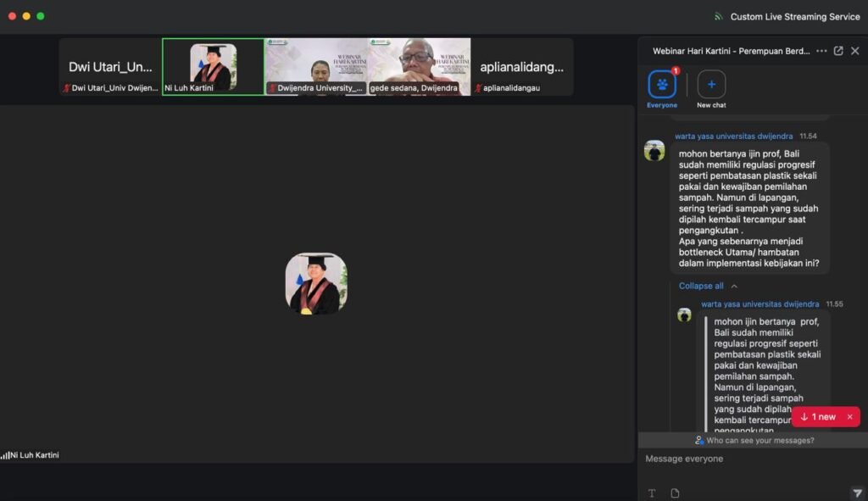Jump to the 1 new message
The height and width of the screenshot is (501, 868).
point(818,416)
